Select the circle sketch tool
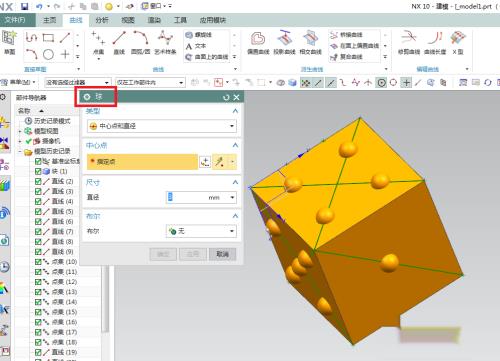The height and width of the screenshot is (361, 500). [48, 54]
